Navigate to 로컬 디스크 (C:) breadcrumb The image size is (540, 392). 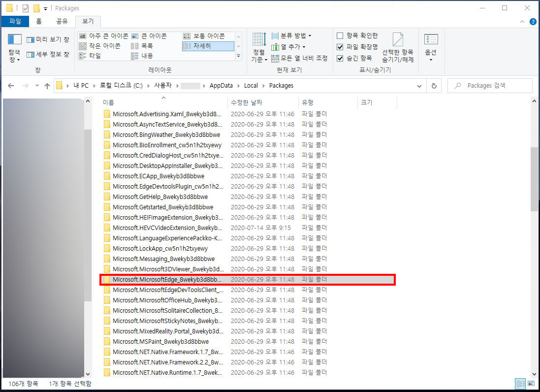(x=121, y=86)
